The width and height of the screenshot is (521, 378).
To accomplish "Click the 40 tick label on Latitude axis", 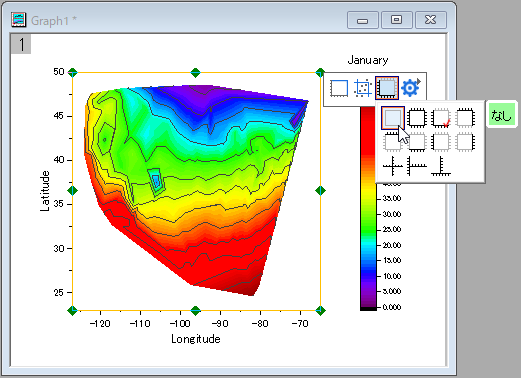I will click(x=59, y=160).
